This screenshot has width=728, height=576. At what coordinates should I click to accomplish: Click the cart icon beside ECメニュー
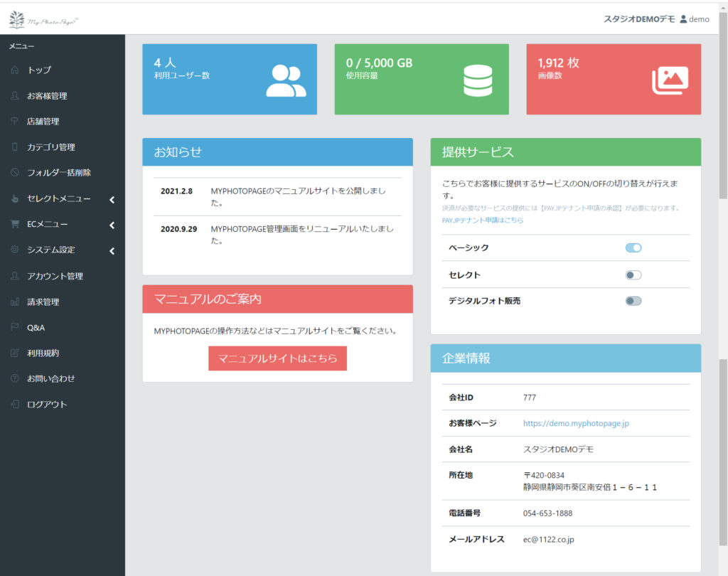(15, 224)
